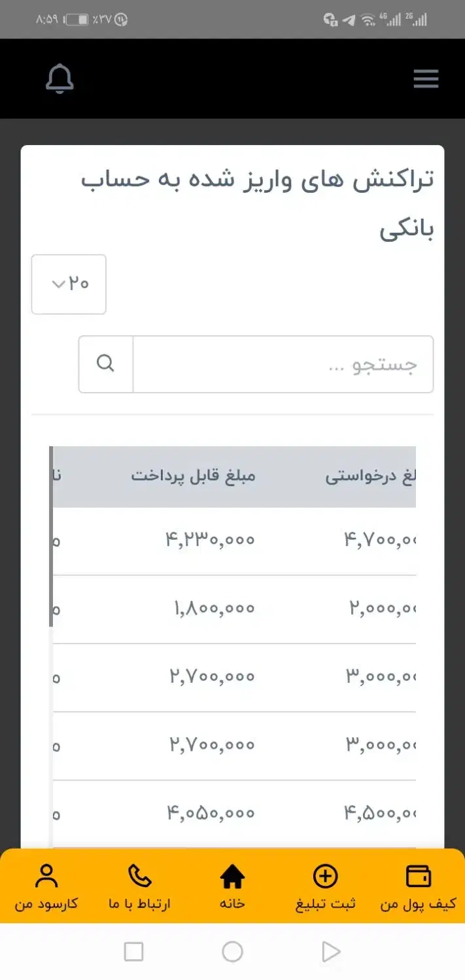The image size is (465, 980).
Task: Select the خانه home icon
Action: click(x=233, y=875)
